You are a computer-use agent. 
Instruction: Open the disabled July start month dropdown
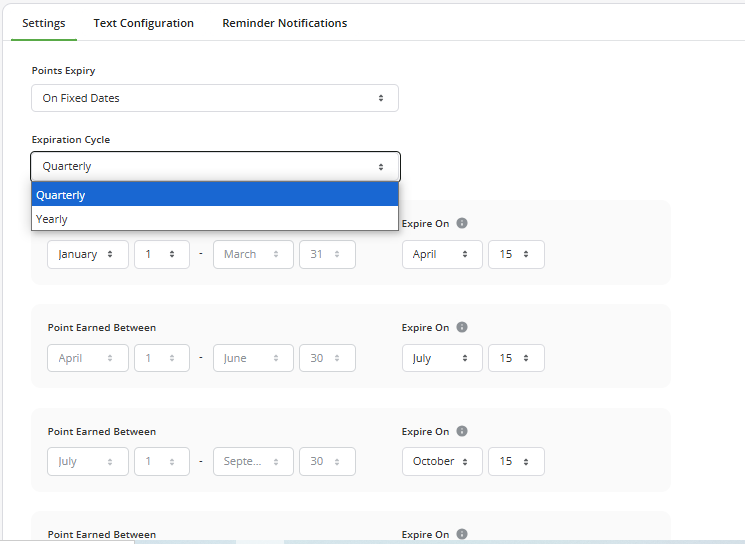(88, 461)
